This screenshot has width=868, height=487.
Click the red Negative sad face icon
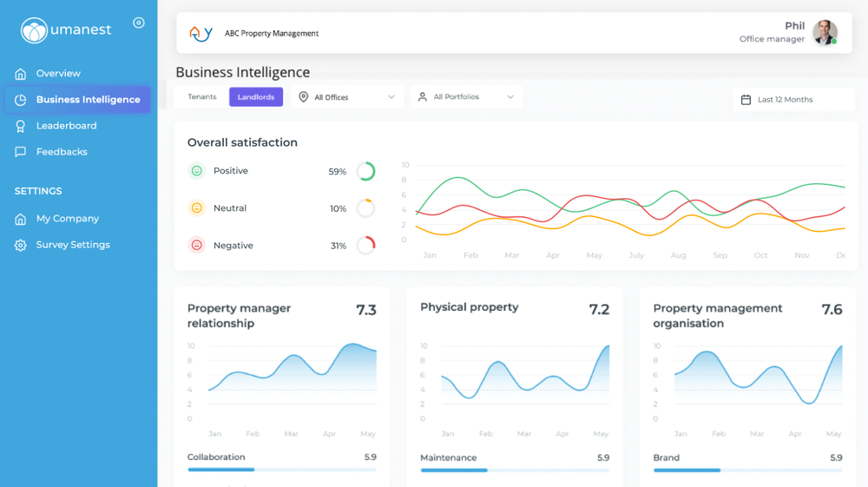click(x=196, y=245)
